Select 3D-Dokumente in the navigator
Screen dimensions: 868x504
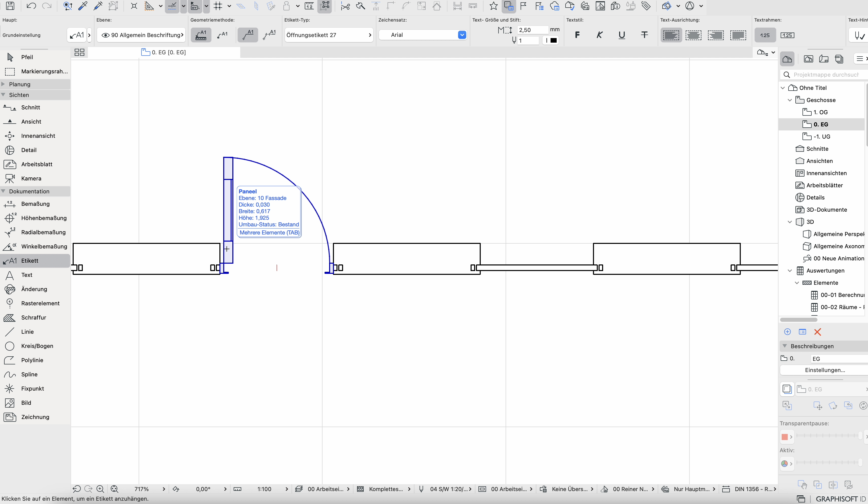pyautogui.click(x=826, y=210)
